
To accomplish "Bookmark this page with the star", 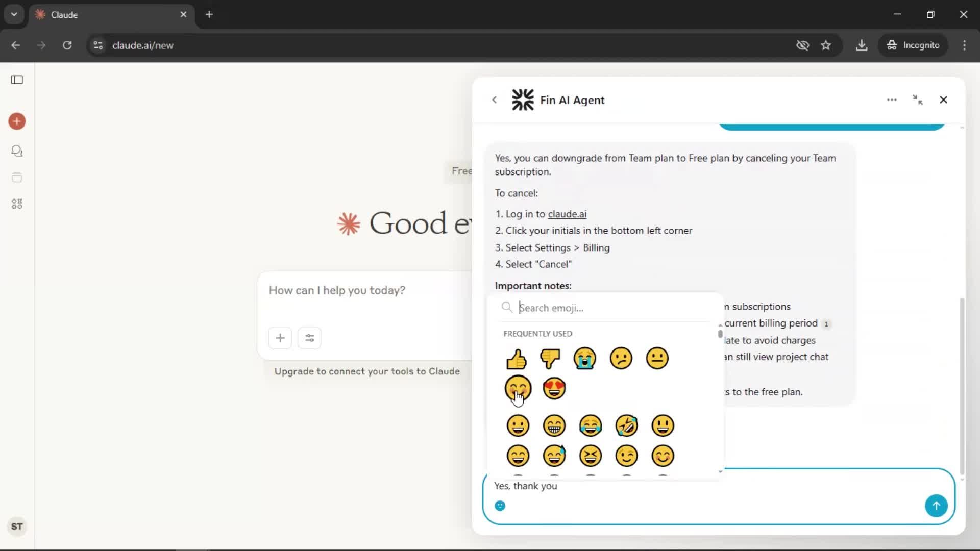I will pyautogui.click(x=826, y=45).
